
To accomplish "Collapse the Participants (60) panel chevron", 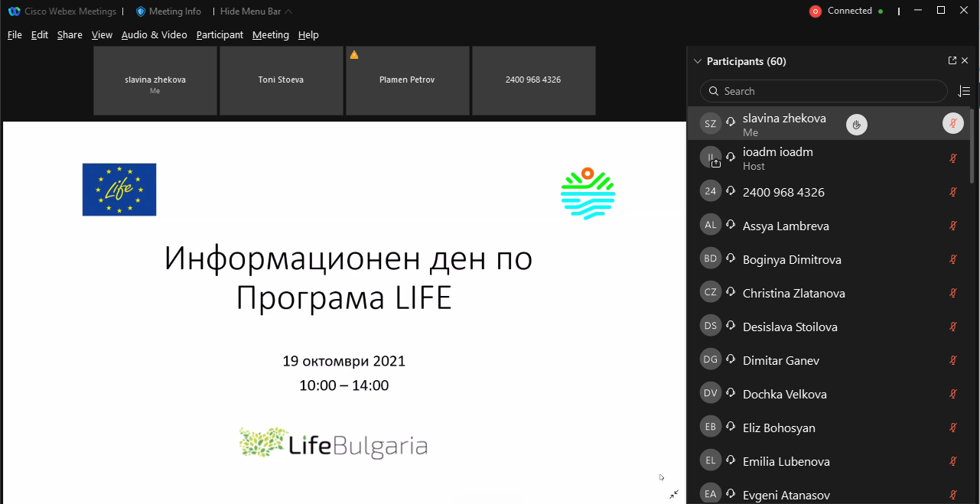I will pos(697,61).
